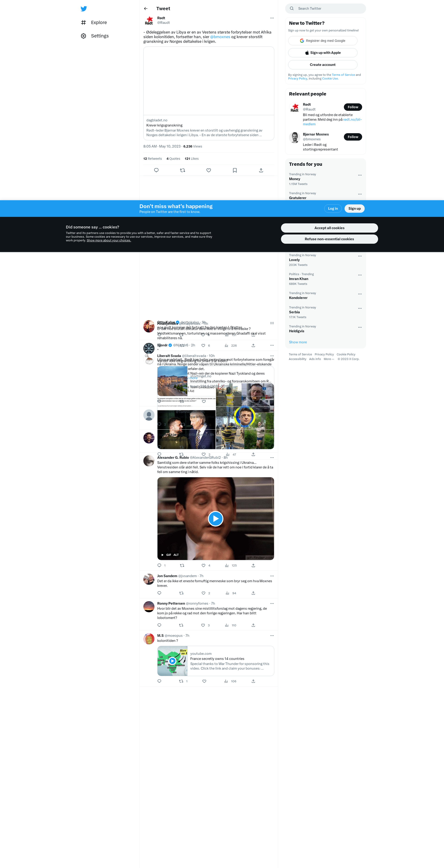Image resolution: width=444 pixels, height=868 pixels.
Task: Share M.S's kolonitiden tweet
Action: [x=253, y=681]
